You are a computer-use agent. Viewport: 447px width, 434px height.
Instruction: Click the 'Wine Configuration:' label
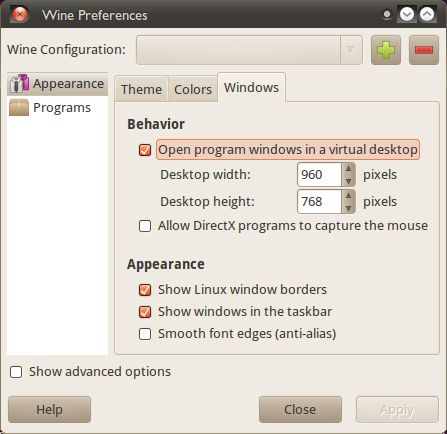66,50
